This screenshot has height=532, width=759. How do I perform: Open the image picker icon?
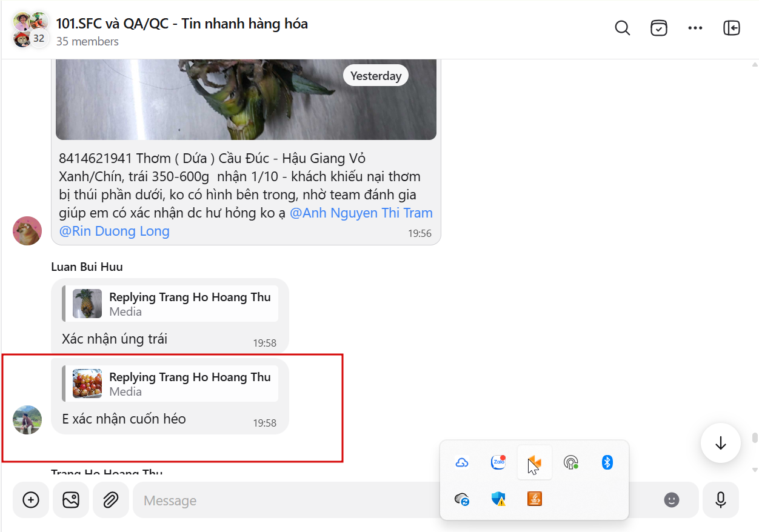pyautogui.click(x=71, y=500)
